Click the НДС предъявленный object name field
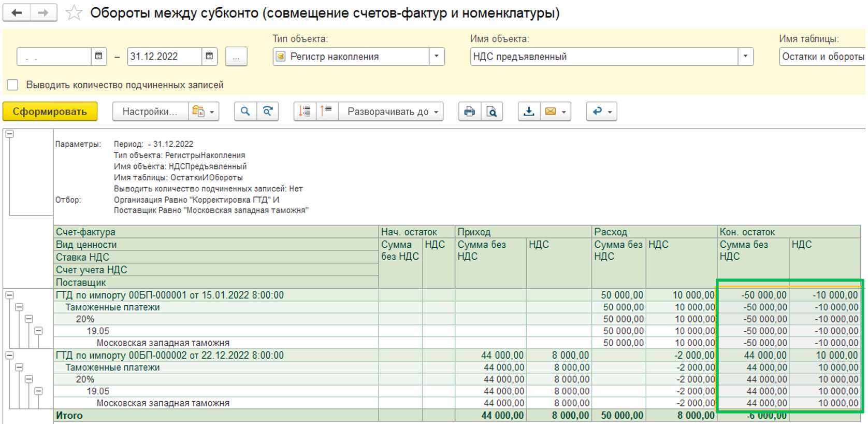Screen dimensions: 868x424 pyautogui.click(x=604, y=56)
